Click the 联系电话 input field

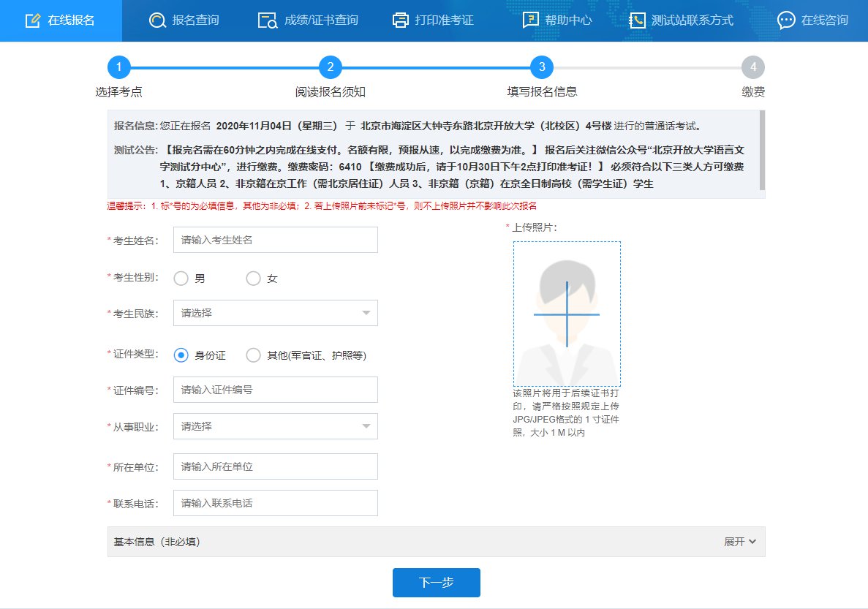276,503
